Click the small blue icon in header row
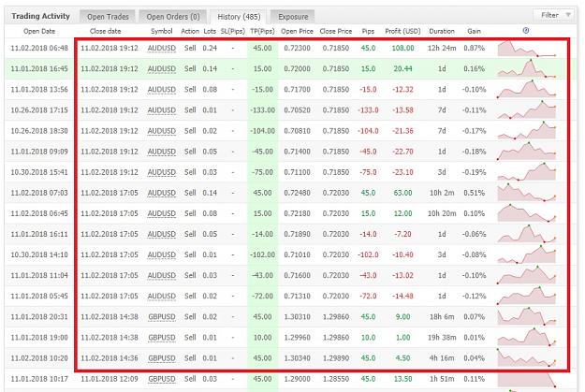 tap(526, 31)
